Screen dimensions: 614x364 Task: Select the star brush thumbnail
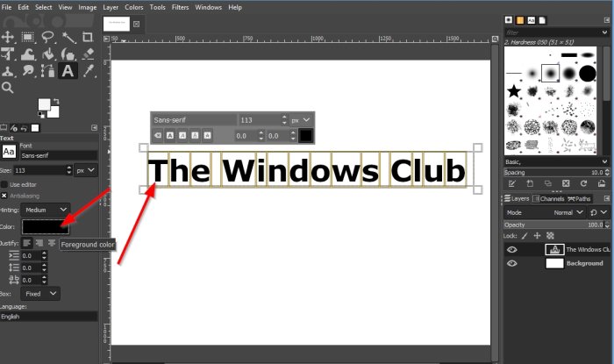[514, 91]
